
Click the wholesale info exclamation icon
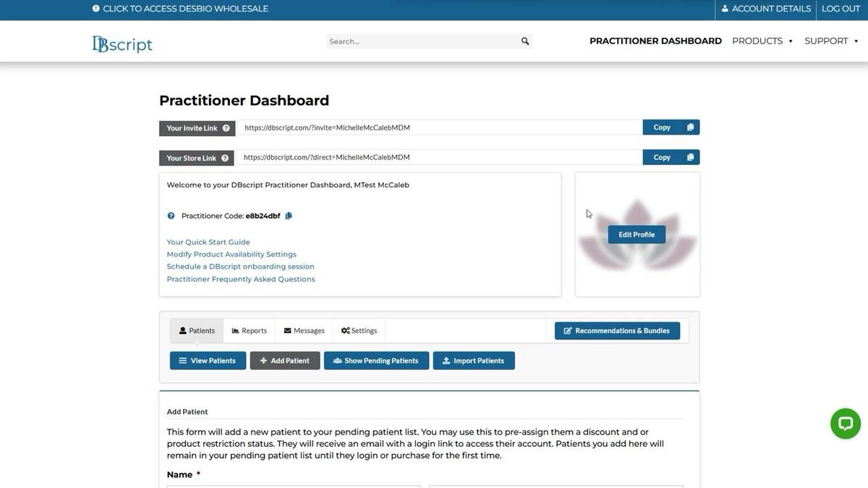click(x=96, y=9)
